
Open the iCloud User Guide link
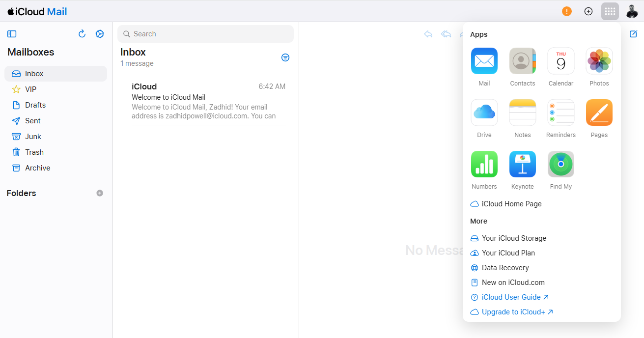pos(510,297)
